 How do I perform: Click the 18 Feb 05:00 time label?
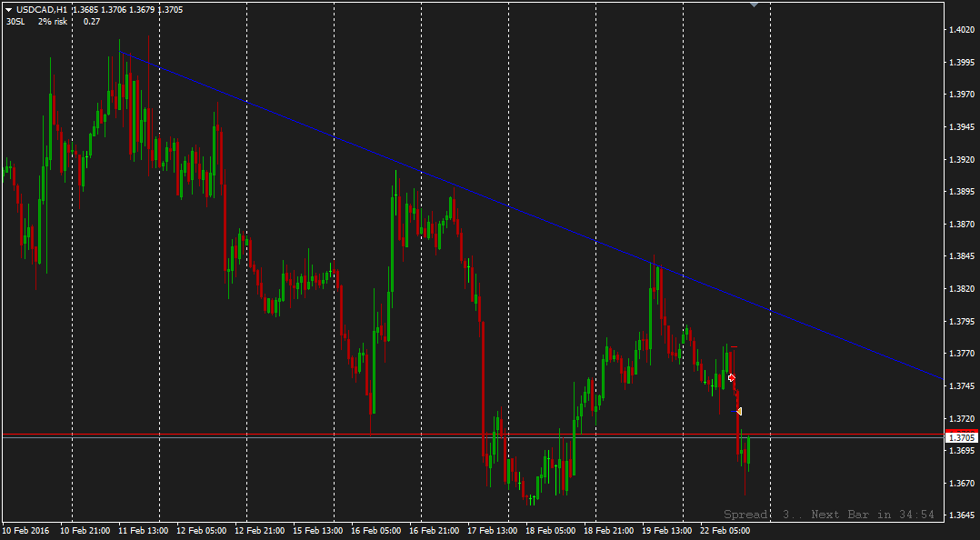[x=551, y=531]
